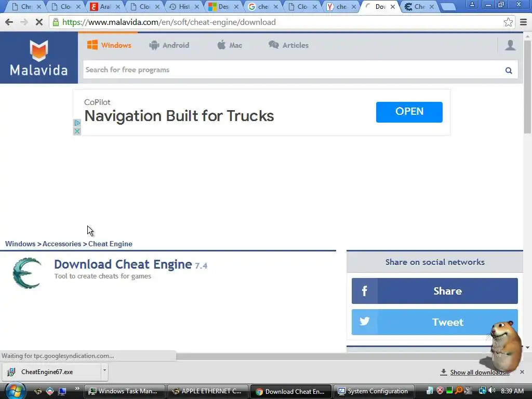This screenshot has width=532, height=399.
Task: Bookmark this page with the star
Action: (508, 22)
